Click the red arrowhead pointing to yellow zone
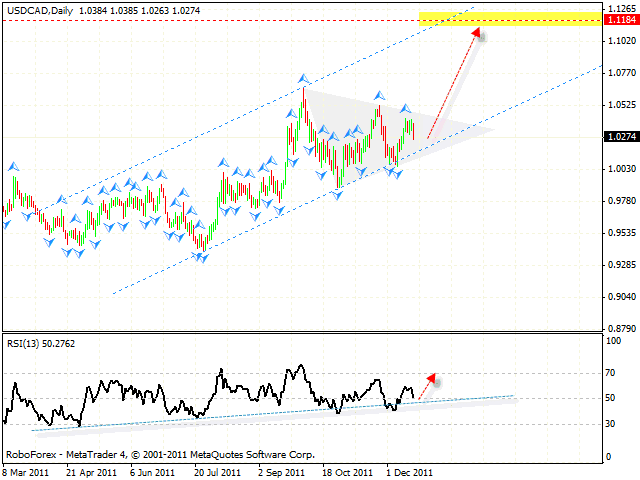The width and height of the screenshot is (640, 480). [477, 33]
